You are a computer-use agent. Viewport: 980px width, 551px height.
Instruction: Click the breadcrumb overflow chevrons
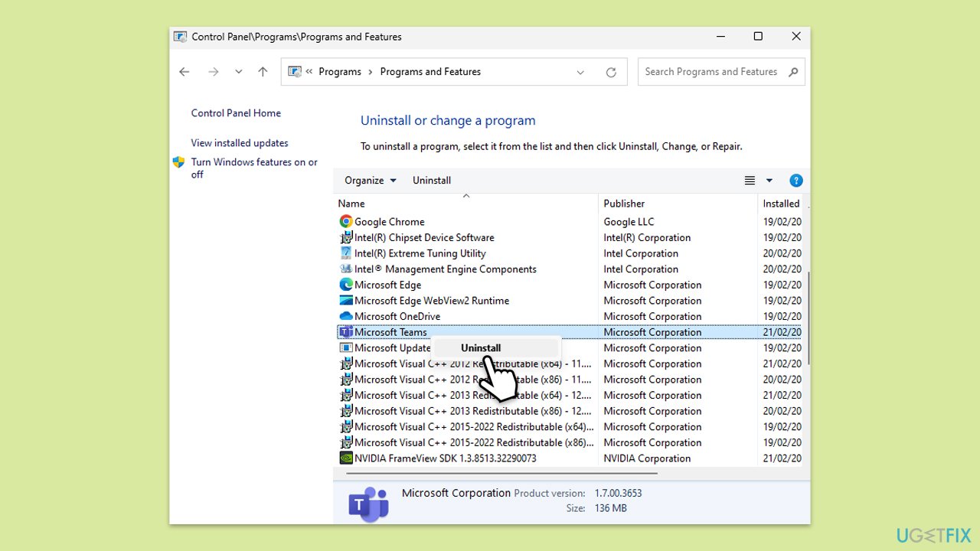(309, 72)
